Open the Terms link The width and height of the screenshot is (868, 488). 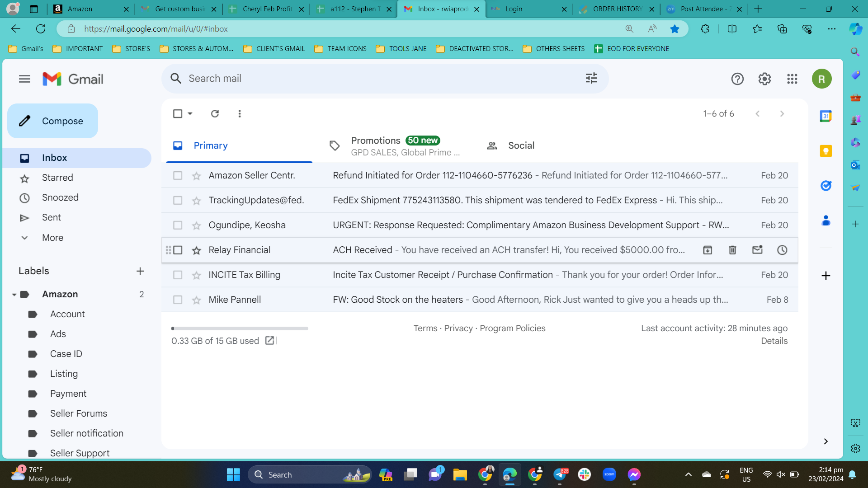pyautogui.click(x=425, y=328)
